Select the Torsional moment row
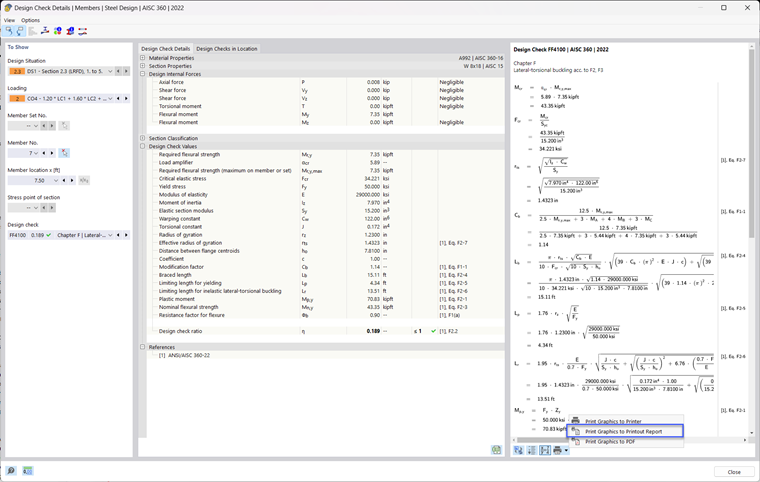This screenshot has width=760, height=482. pos(325,106)
